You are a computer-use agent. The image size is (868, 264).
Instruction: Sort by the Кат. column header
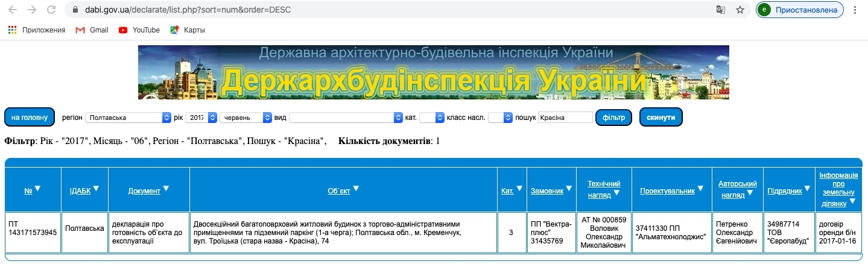(x=507, y=191)
